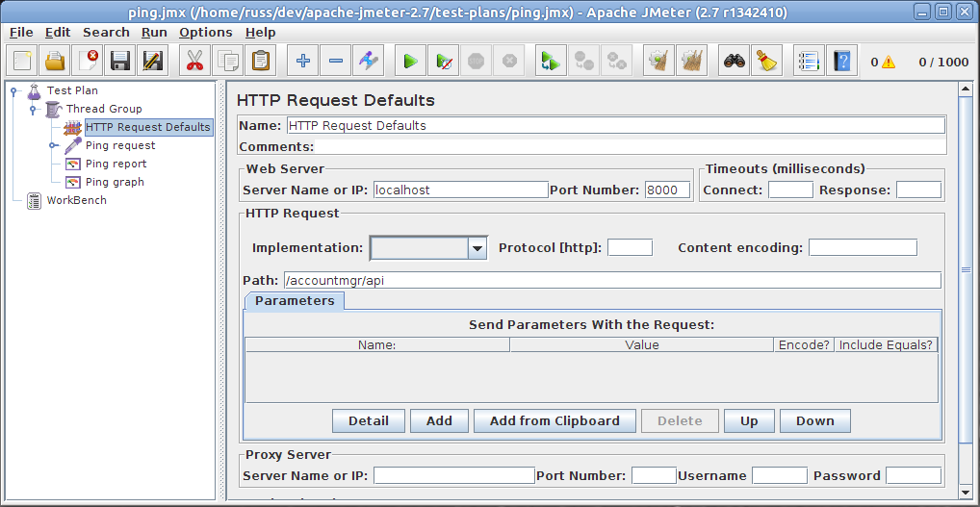Click the Clear icon with gear and broom
This screenshot has width=980, height=507.
tap(658, 61)
